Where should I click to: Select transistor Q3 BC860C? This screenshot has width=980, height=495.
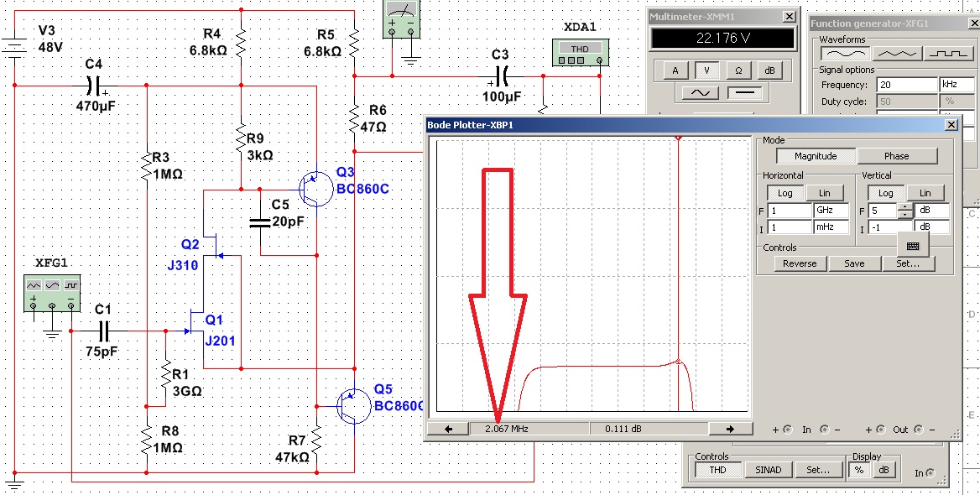[315, 189]
